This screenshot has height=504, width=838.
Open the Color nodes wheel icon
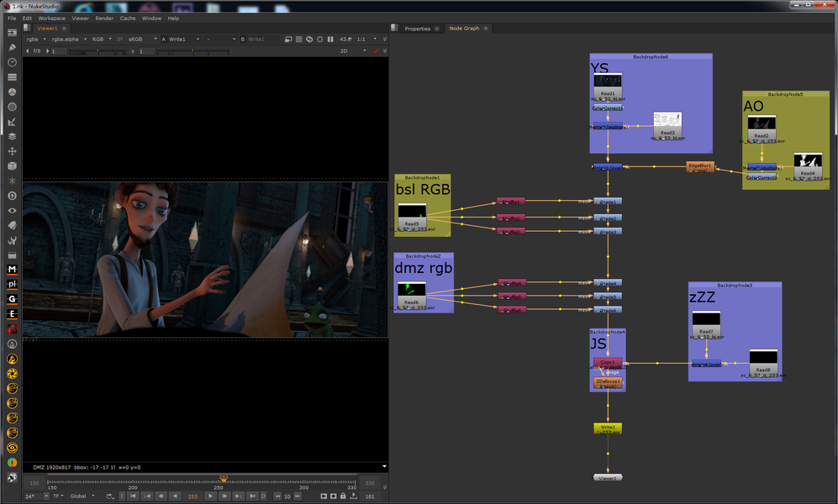pos(12,92)
